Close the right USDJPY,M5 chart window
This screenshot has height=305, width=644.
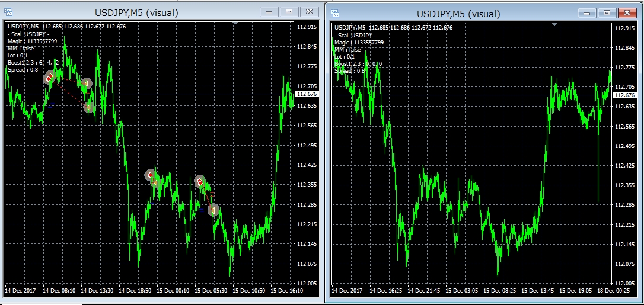(625, 12)
